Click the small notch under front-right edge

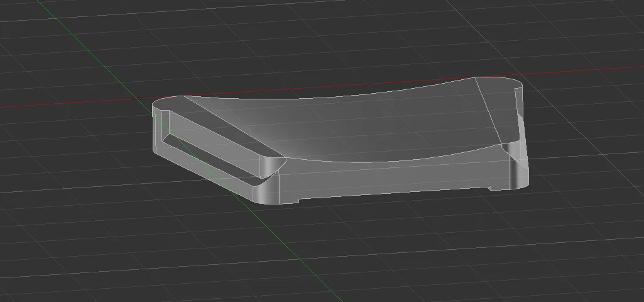(x=492, y=189)
